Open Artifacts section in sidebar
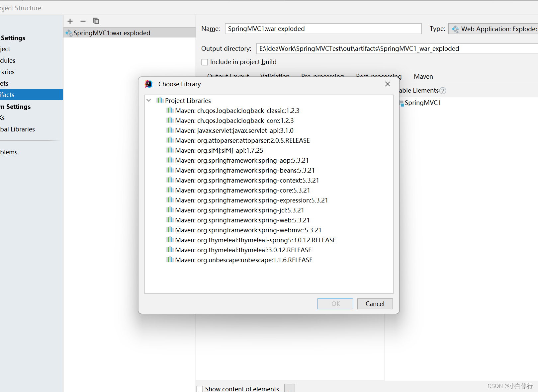This screenshot has height=392, width=538. pos(32,95)
